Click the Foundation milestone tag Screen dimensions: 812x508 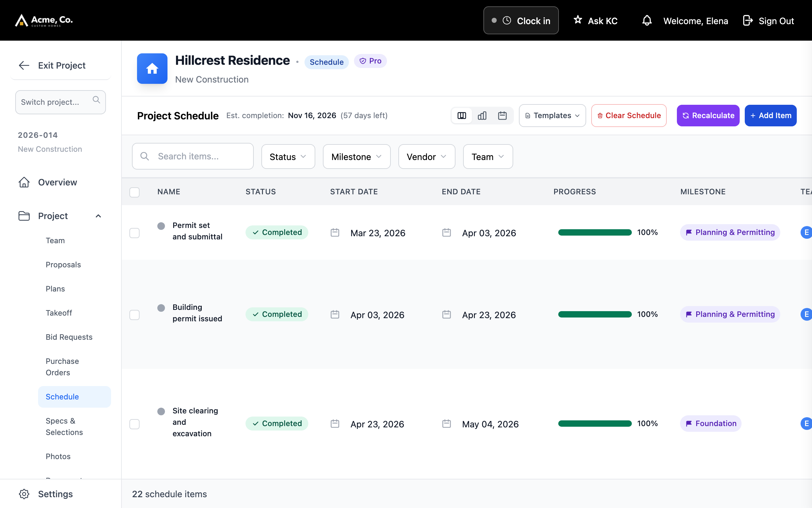pyautogui.click(x=711, y=424)
